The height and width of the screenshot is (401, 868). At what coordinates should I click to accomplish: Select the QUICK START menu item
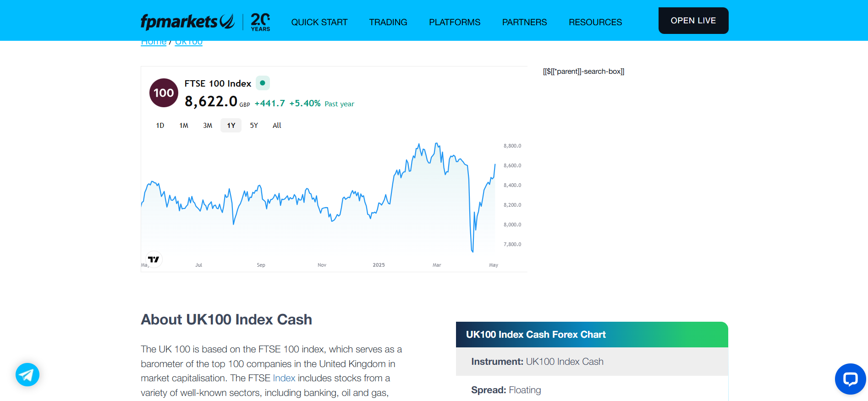pos(319,22)
